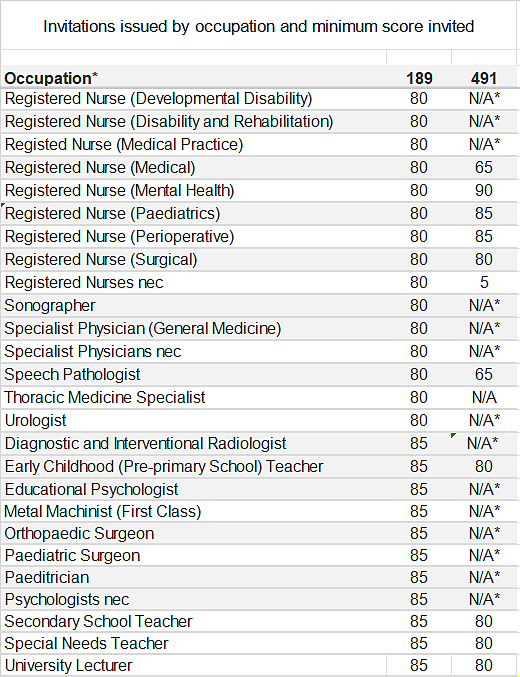
Task: Select the table title cell
Action: coord(259,26)
